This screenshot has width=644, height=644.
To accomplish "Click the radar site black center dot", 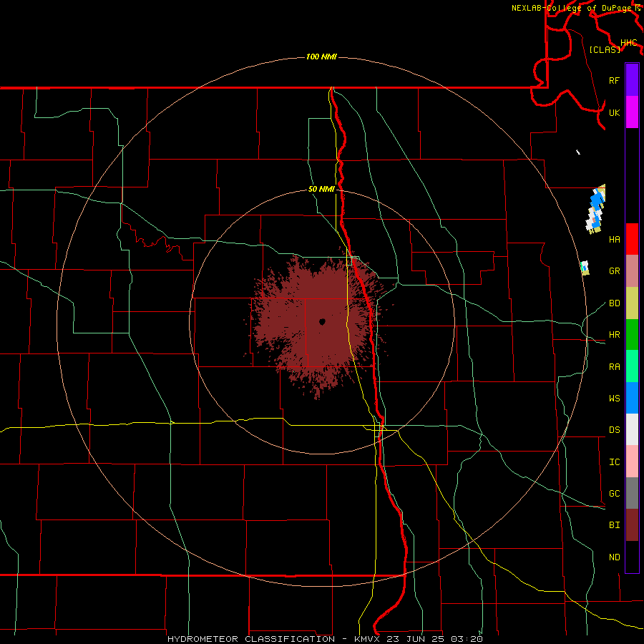I will pyautogui.click(x=323, y=322).
